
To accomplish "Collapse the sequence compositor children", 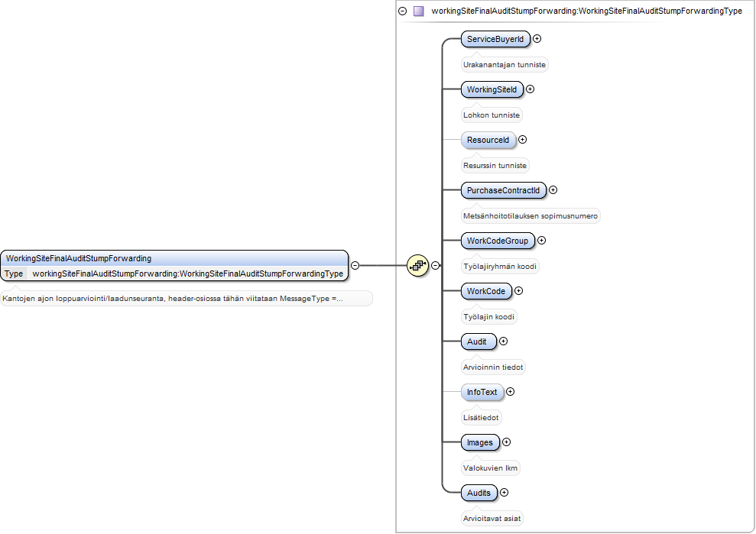I will (x=436, y=266).
